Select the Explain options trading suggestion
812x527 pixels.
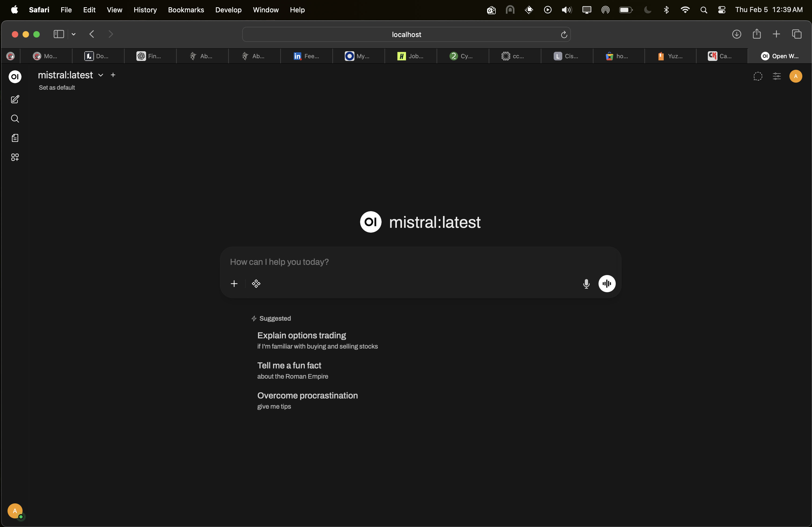[301, 335]
